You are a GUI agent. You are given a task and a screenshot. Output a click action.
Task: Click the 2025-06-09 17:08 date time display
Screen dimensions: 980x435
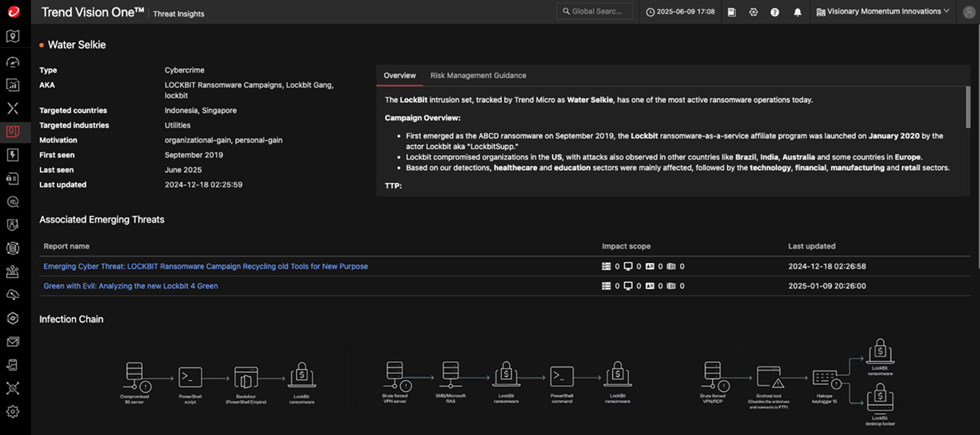(680, 12)
